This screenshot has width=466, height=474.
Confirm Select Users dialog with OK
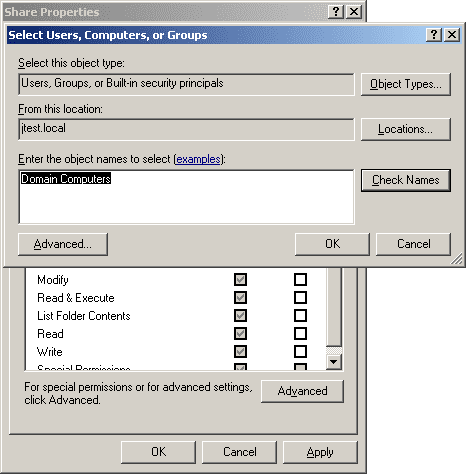click(x=332, y=244)
